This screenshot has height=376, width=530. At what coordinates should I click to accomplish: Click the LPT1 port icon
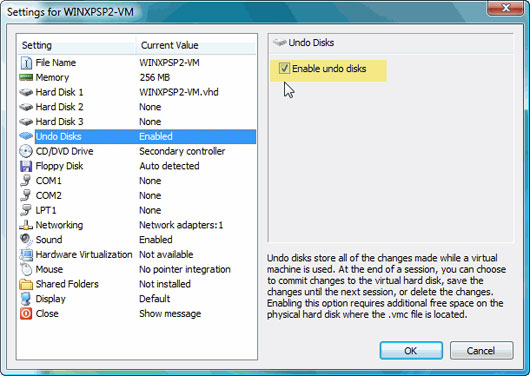[x=26, y=210]
